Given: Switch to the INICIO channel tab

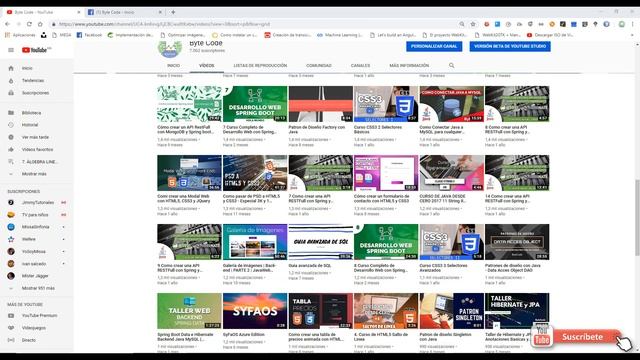Looking at the screenshot, I should tap(173, 65).
